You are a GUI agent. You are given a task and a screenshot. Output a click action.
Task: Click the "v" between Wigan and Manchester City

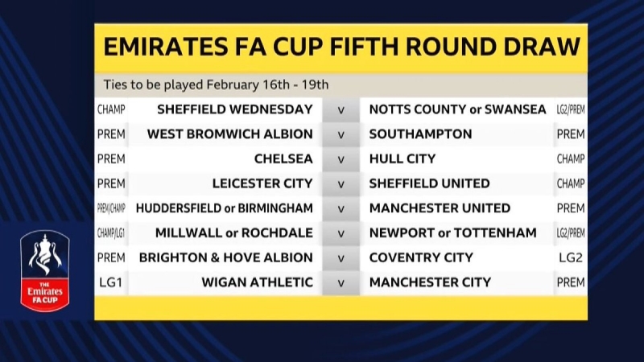coord(341,282)
